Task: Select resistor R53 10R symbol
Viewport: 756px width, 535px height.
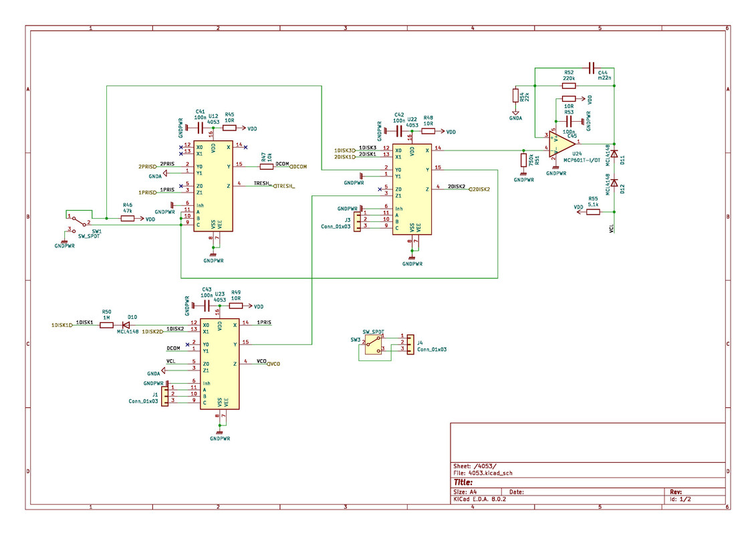Action: 569,99
